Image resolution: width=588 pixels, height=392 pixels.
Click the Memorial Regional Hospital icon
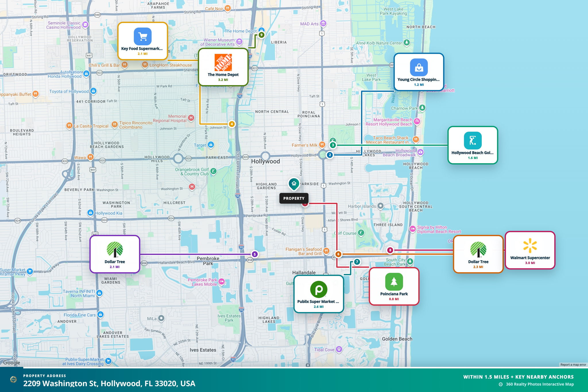(x=191, y=118)
